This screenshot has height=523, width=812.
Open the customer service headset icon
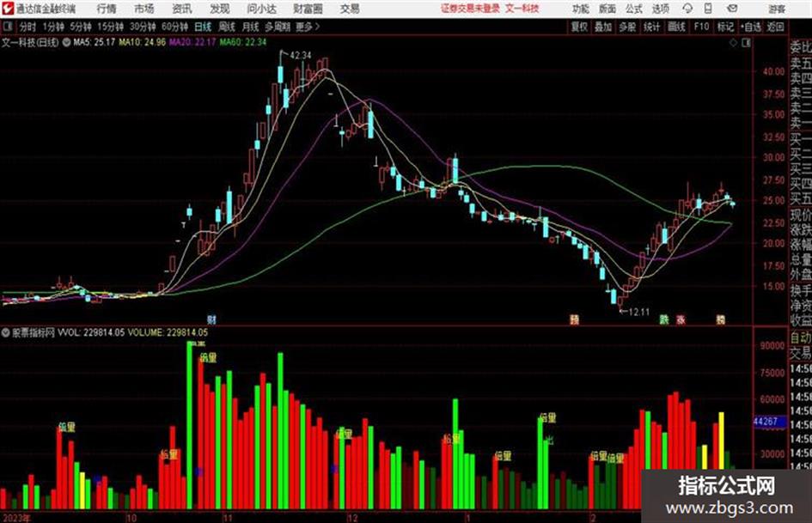tap(687, 9)
